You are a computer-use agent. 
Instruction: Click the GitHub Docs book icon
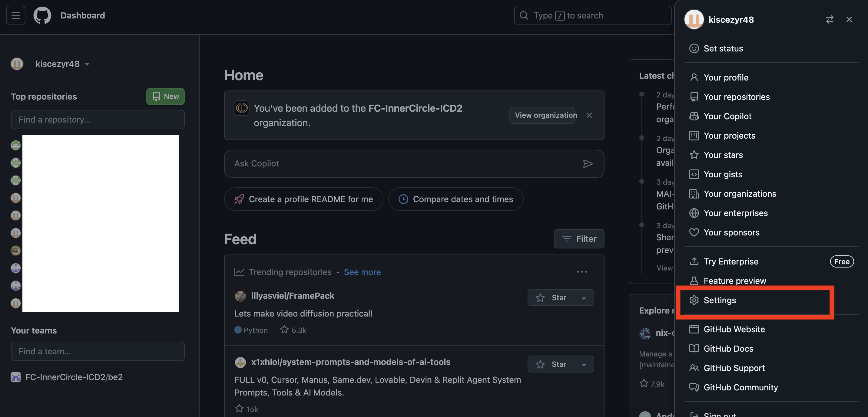point(694,349)
